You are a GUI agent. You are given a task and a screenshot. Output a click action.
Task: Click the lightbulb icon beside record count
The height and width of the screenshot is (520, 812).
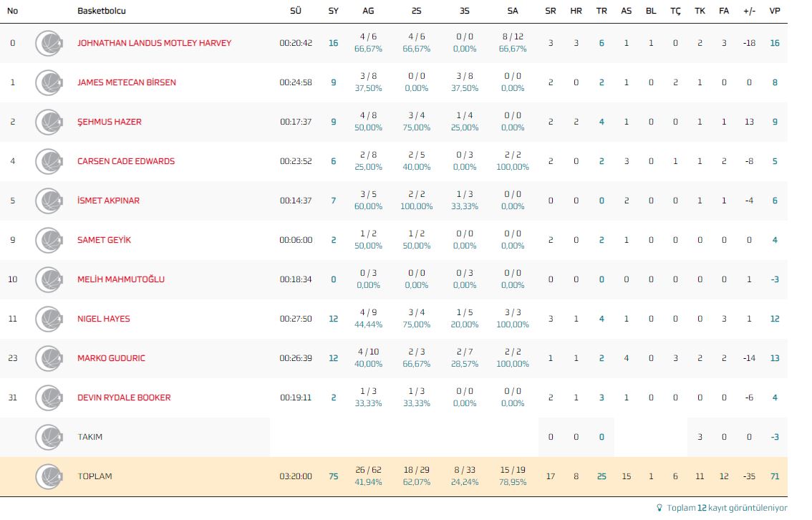pos(659,508)
